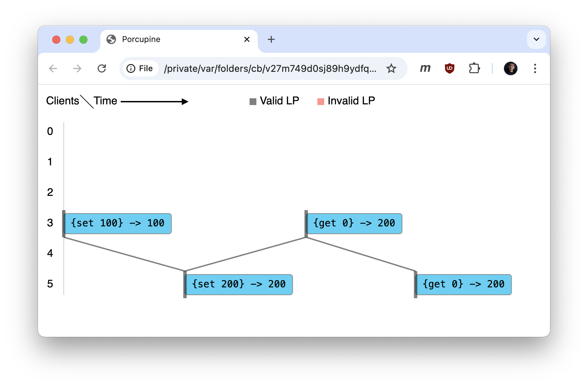Open the Extensions puzzle piece menu

(474, 68)
